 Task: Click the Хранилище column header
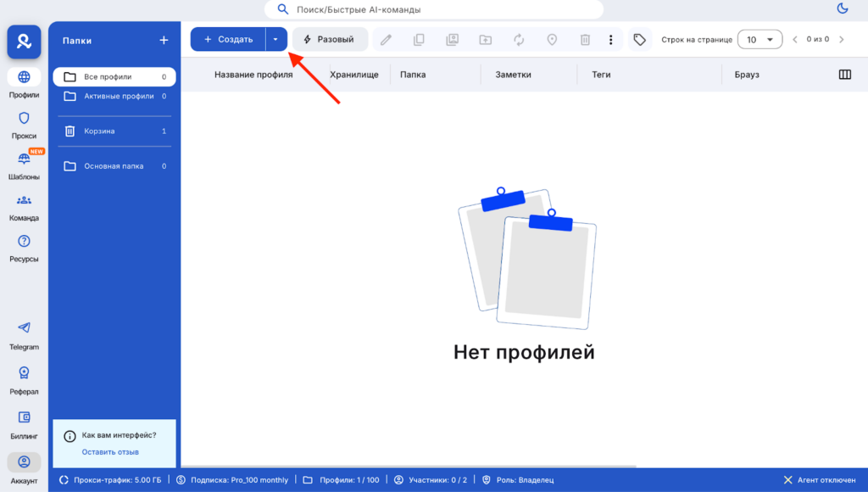[x=354, y=75]
